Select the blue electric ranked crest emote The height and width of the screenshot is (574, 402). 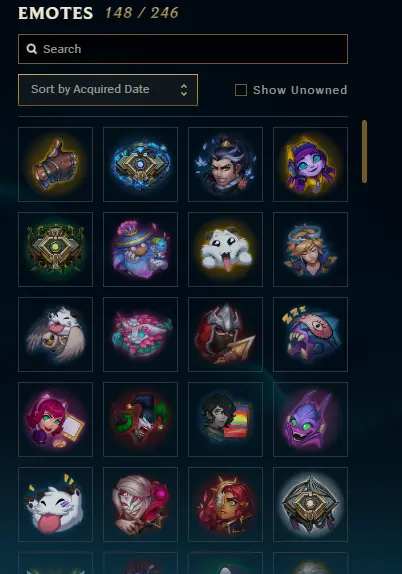click(x=141, y=164)
